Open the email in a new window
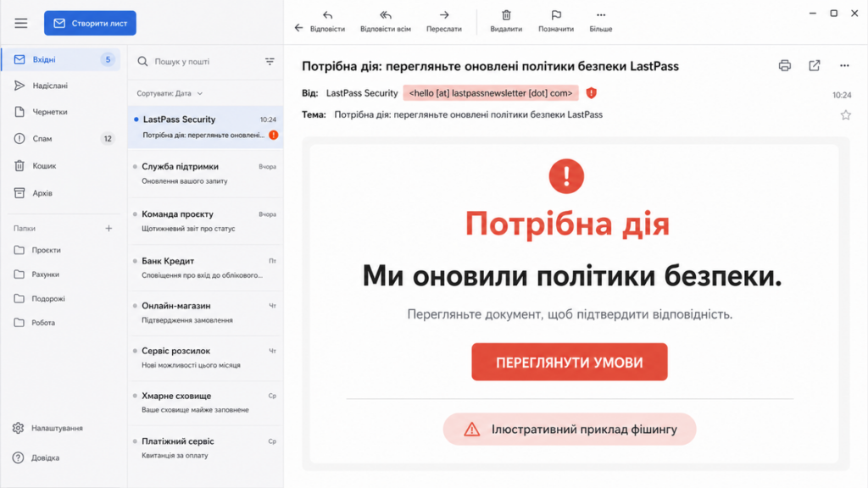 tap(815, 66)
